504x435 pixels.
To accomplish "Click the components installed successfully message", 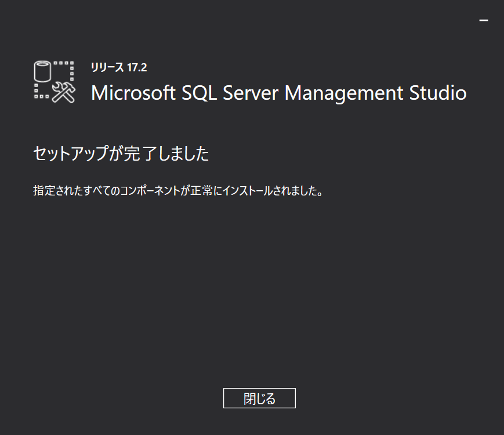I will pyautogui.click(x=179, y=191).
